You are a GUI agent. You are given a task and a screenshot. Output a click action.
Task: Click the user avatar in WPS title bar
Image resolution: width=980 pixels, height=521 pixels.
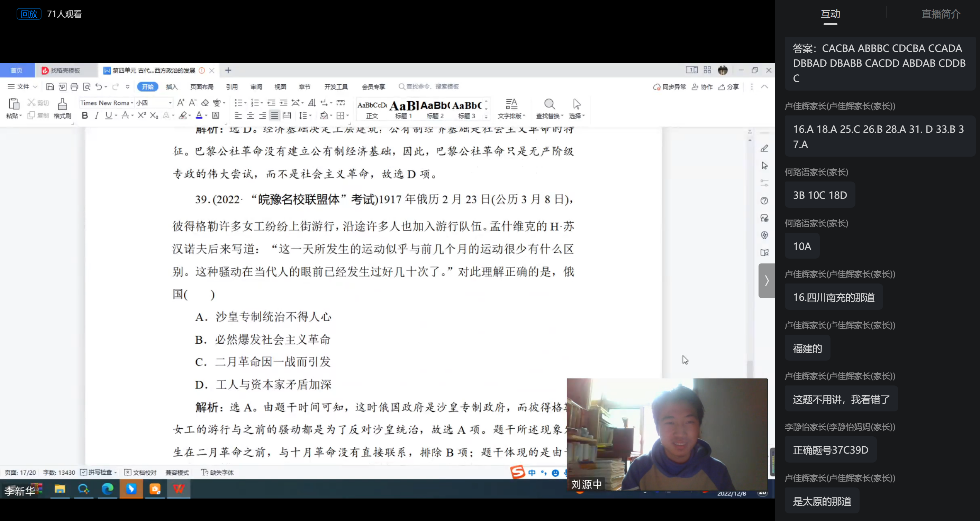pyautogui.click(x=723, y=70)
